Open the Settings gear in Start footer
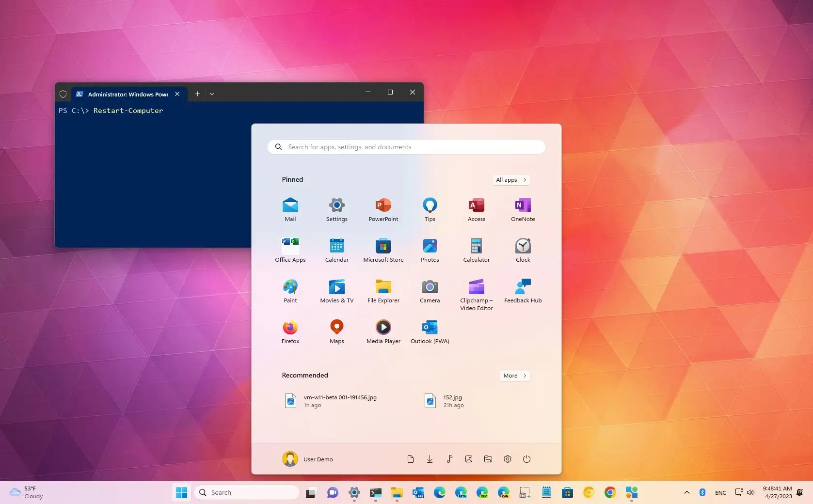This screenshot has width=813, height=504. pos(507,459)
